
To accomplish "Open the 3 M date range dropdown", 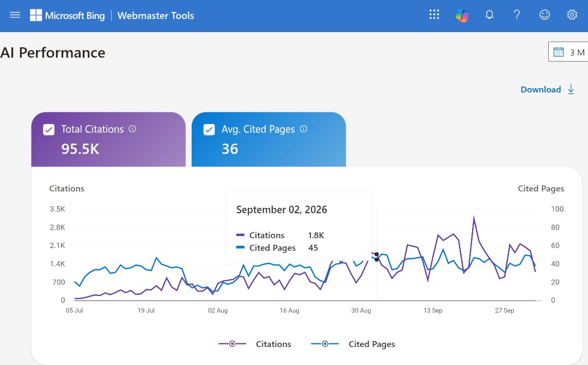I will point(568,52).
